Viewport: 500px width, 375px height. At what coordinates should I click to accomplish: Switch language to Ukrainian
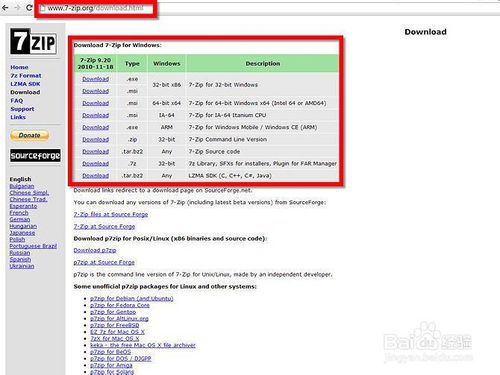click(x=22, y=266)
